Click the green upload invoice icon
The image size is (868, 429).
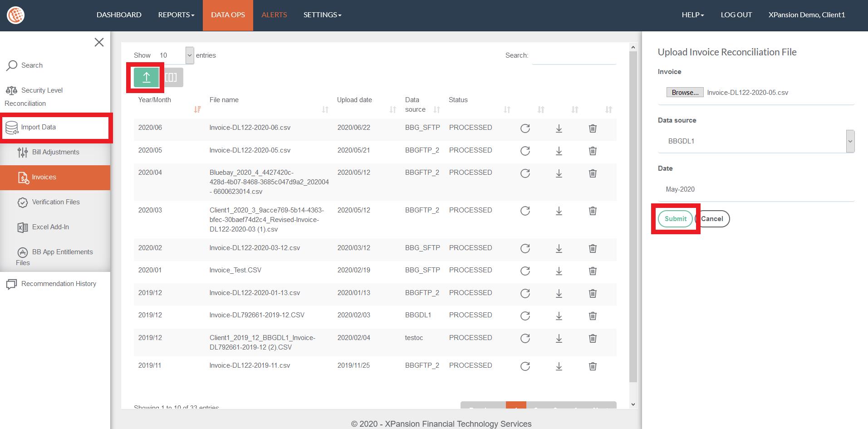click(146, 78)
